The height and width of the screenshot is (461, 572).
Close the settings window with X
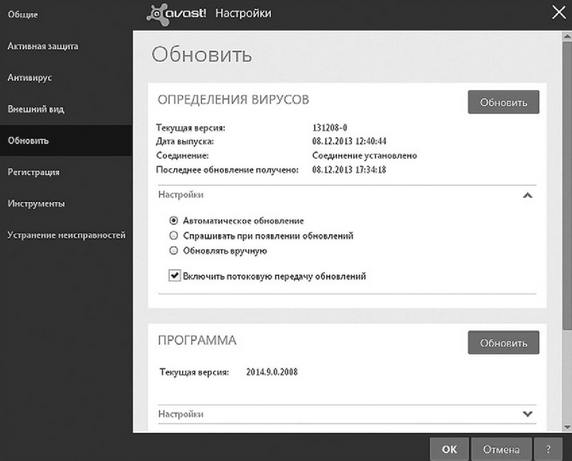click(x=559, y=12)
